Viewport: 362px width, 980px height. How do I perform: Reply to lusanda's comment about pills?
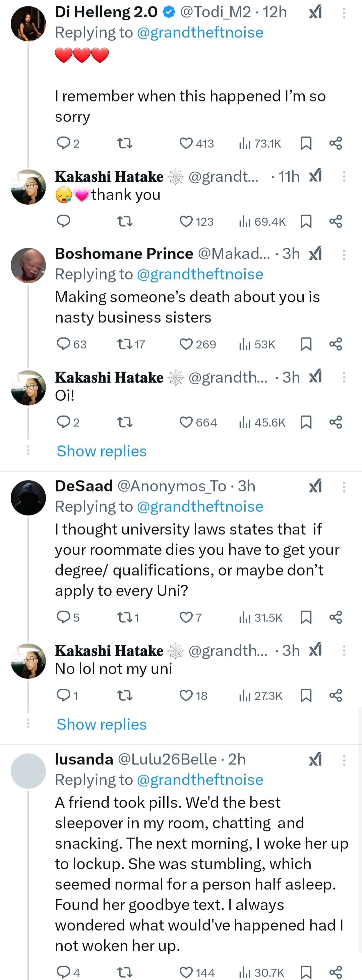point(63,972)
